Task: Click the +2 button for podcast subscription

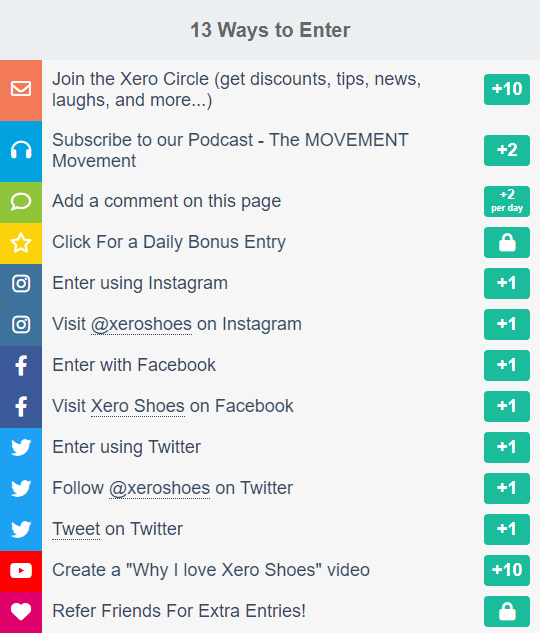Action: click(507, 150)
